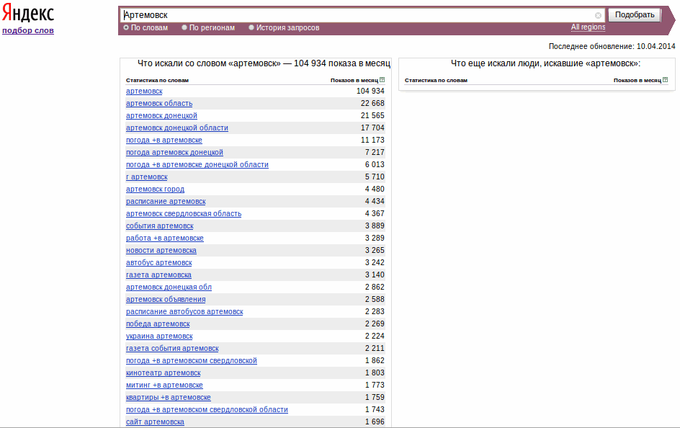Open the 'All regions' selector
Screen dimensions: 680x428
[x=588, y=27]
